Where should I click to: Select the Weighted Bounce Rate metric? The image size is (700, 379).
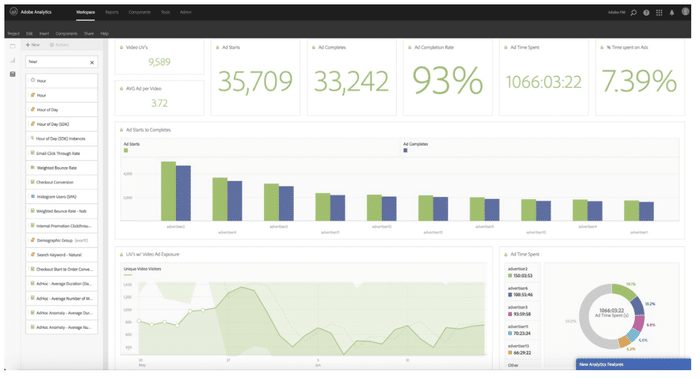62,168
